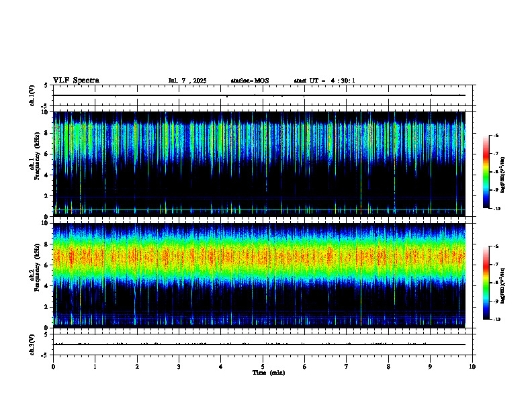Click the ch.1 spectrogram color scale bar
This screenshot has width=532, height=411.
[486, 172]
